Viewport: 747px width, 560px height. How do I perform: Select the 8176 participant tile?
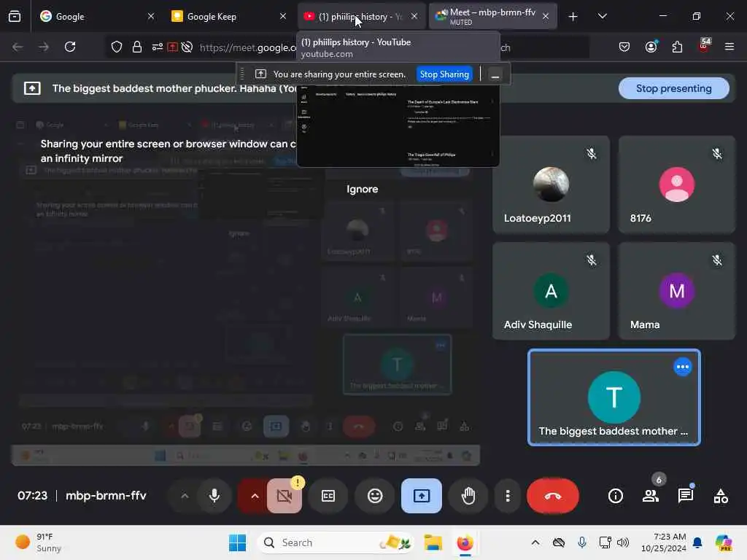point(676,184)
